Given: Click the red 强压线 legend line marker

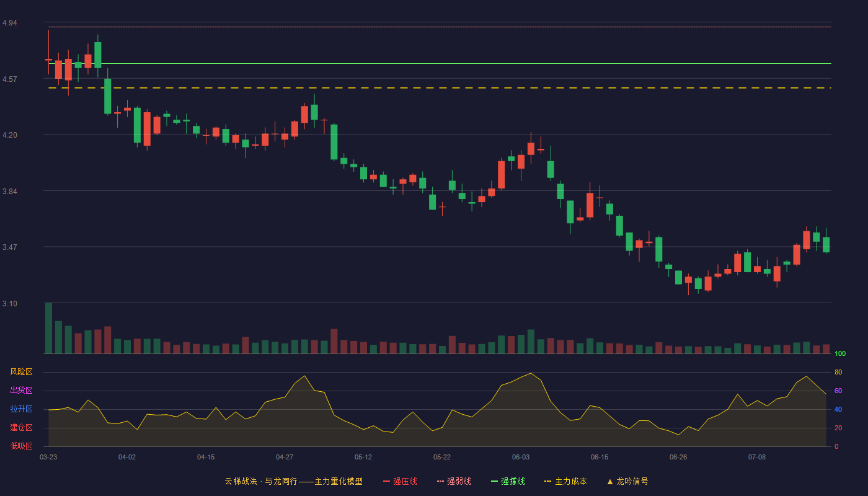Looking at the screenshot, I should (x=386, y=481).
